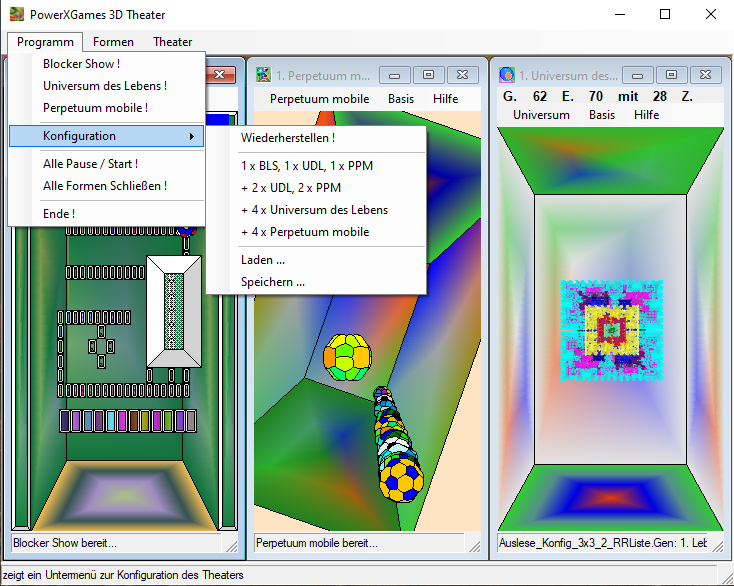Click the green-yellow polyhedron ball

pos(347,357)
